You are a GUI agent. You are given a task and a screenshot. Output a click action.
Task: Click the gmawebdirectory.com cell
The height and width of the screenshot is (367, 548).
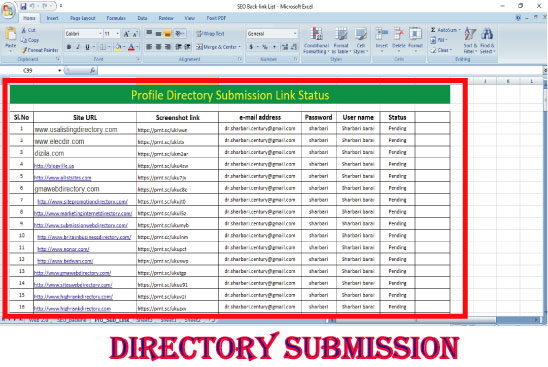[85, 189]
